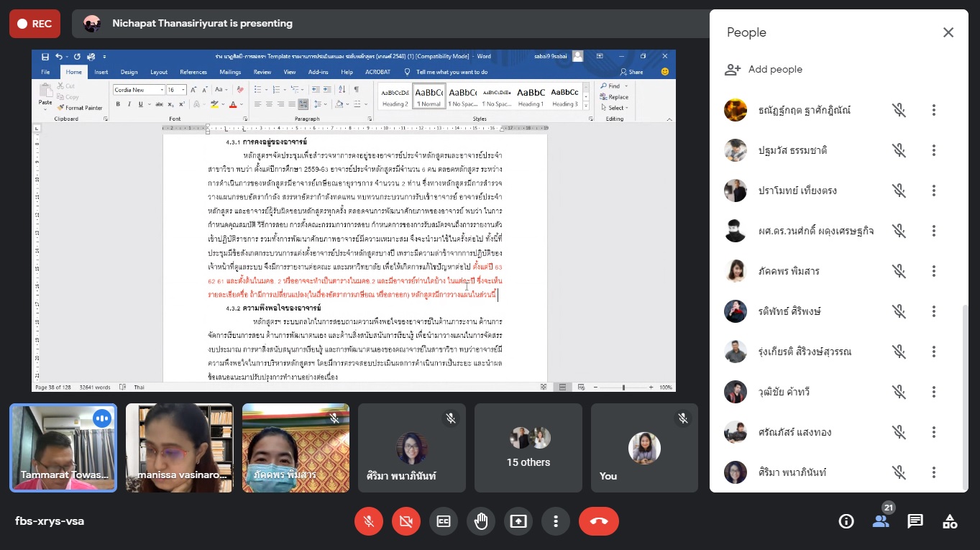Mute participant ศิริมา พนาภินันท์ in People list

(x=899, y=472)
